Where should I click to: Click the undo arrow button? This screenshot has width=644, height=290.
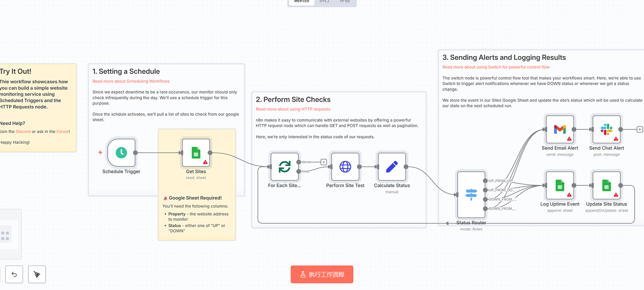click(x=14, y=274)
